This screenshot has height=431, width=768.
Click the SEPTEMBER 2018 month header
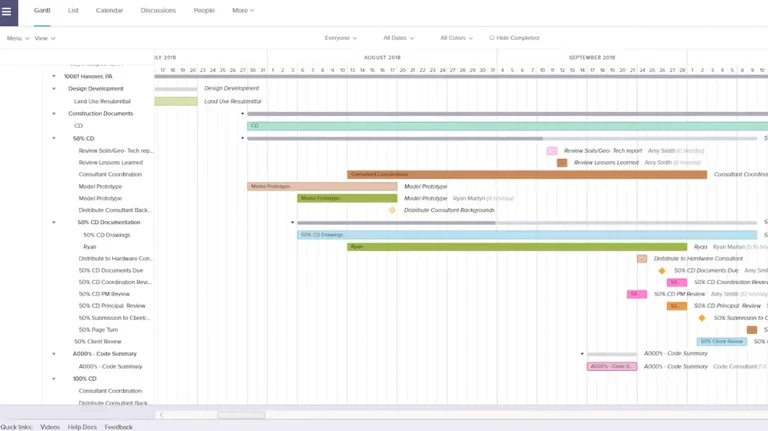pyautogui.click(x=592, y=57)
